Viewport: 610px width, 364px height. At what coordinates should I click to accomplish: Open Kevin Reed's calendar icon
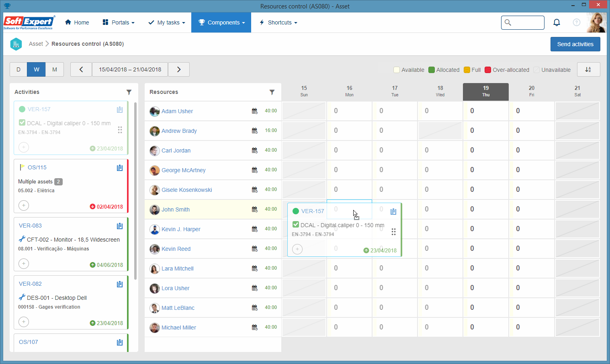tap(255, 249)
